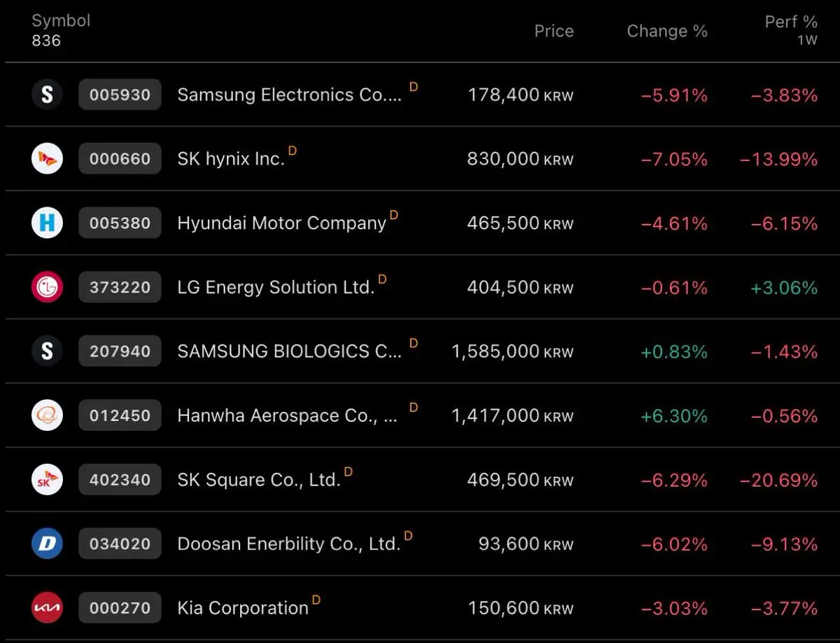The image size is (840, 643).
Task: Click the SK hynix logo icon
Action: coord(47,159)
